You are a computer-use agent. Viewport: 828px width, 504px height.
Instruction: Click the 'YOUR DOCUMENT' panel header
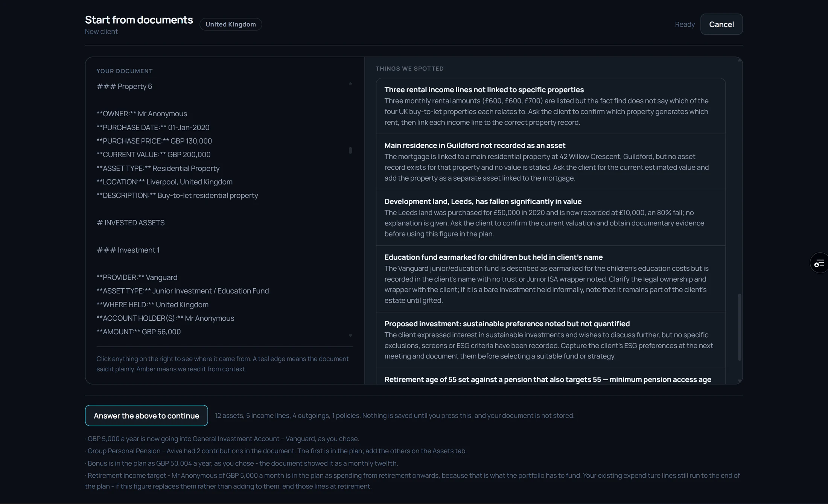tap(125, 71)
